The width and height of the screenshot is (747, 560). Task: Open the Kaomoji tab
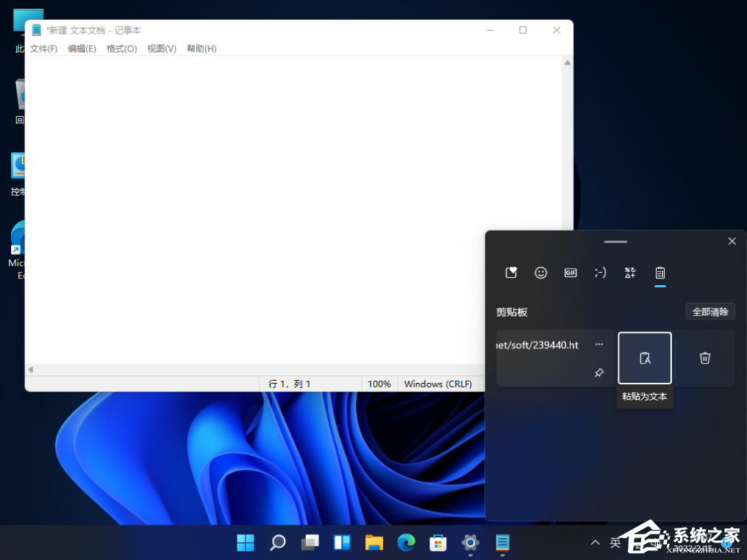[600, 273]
